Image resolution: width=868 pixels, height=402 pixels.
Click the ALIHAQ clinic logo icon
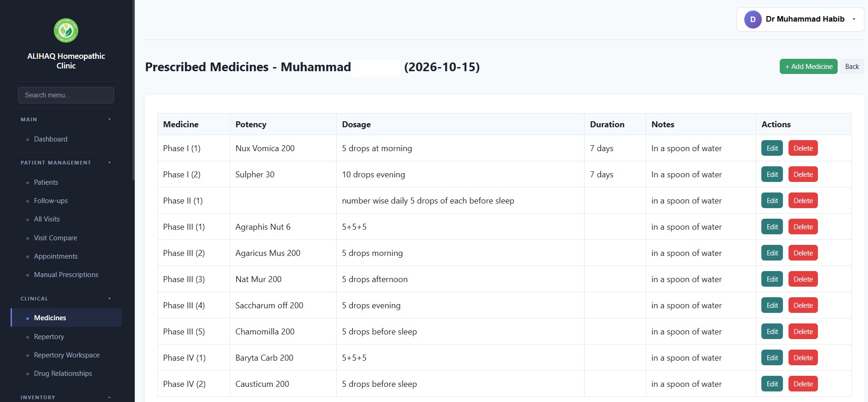(66, 30)
